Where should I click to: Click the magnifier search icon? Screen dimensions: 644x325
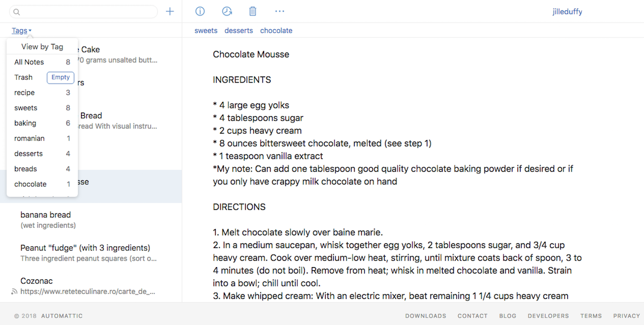tap(17, 12)
